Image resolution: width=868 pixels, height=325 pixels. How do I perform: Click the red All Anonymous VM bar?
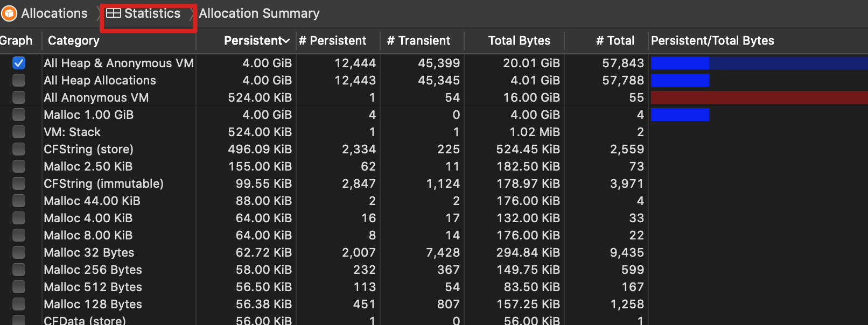(x=759, y=97)
